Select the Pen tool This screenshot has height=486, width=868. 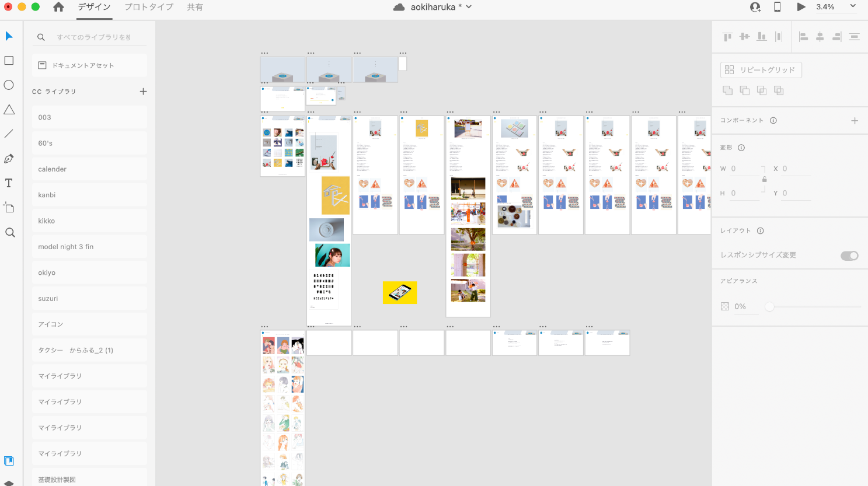click(9, 159)
